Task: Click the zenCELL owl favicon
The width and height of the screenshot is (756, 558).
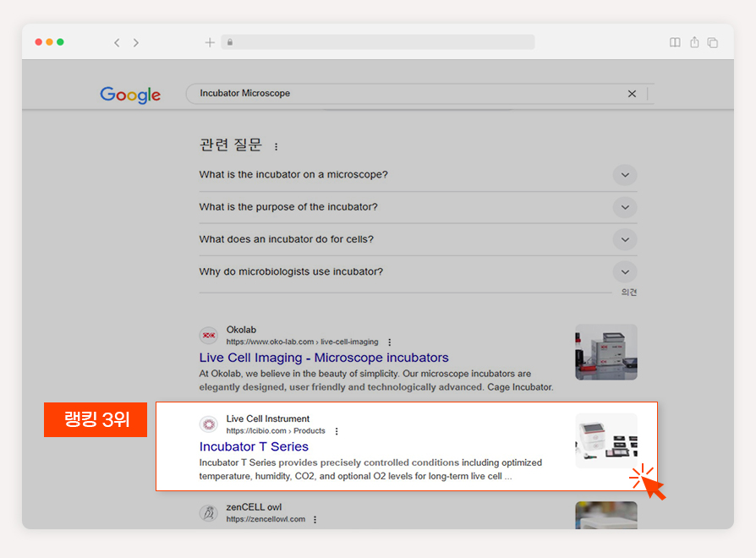Action: pyautogui.click(x=209, y=512)
